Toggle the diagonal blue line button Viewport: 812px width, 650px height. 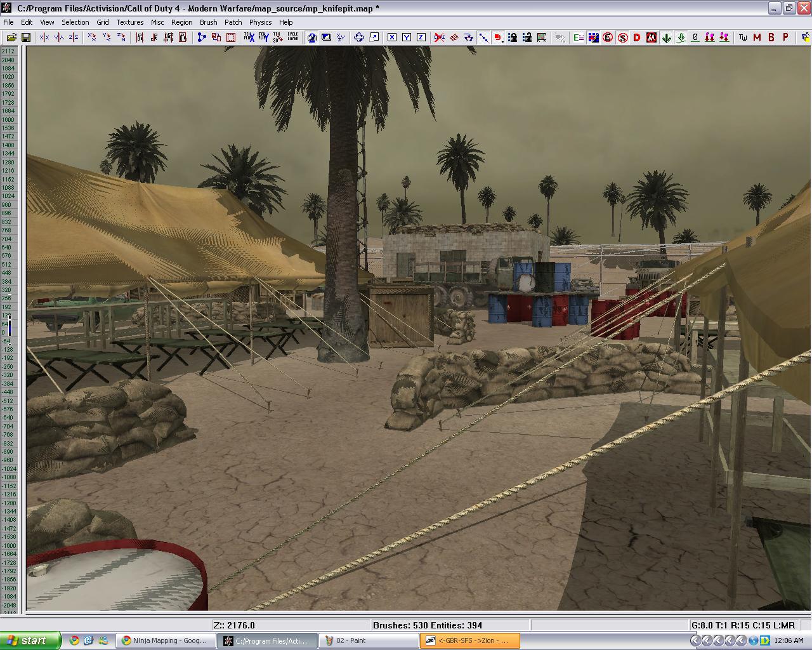tap(483, 37)
